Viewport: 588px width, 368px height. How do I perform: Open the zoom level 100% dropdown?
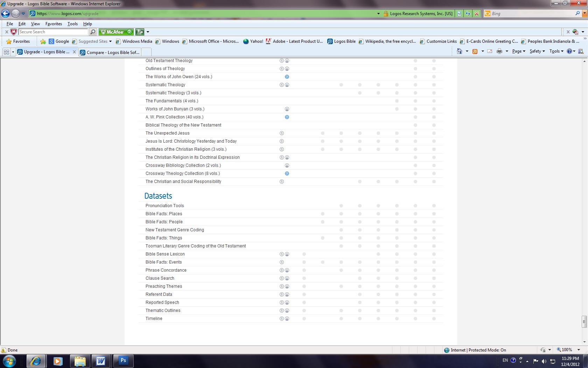coord(579,350)
